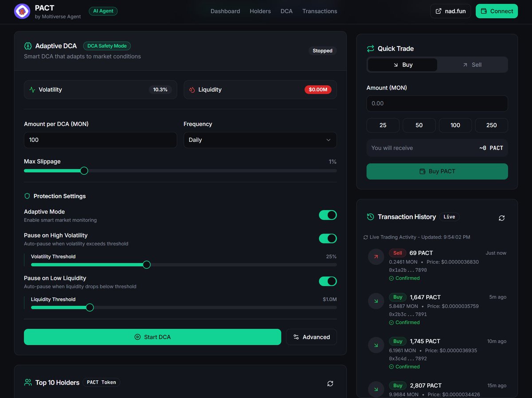Go to the Holders nav item
The width and height of the screenshot is (532, 398).
tap(260, 11)
